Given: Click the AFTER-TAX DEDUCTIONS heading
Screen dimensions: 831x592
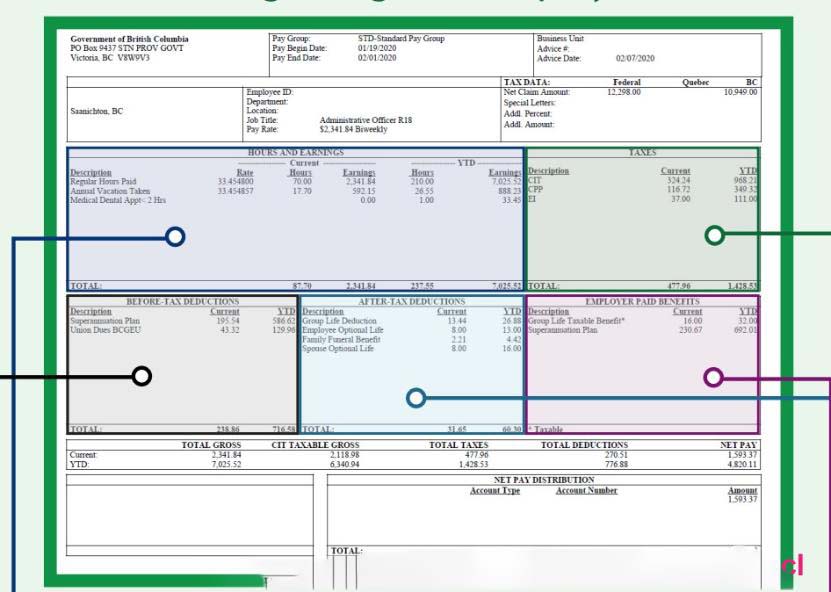Looking at the screenshot, I should coord(411,301).
